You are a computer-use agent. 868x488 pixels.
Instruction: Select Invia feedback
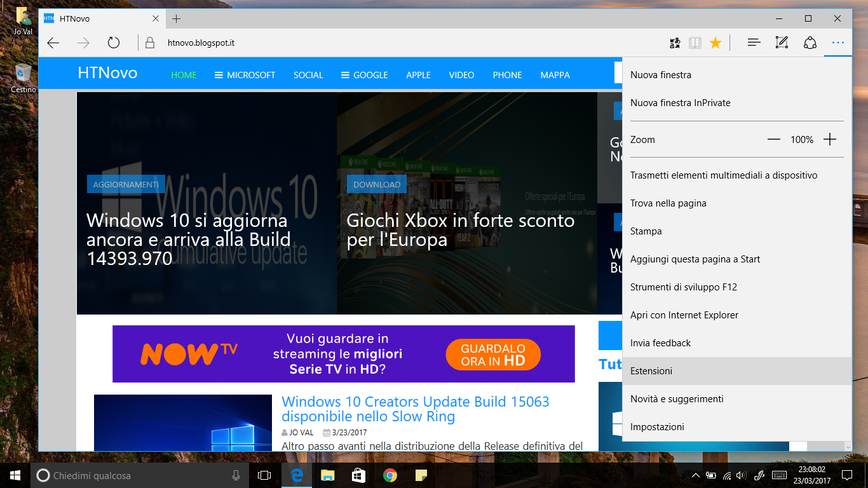point(737,343)
